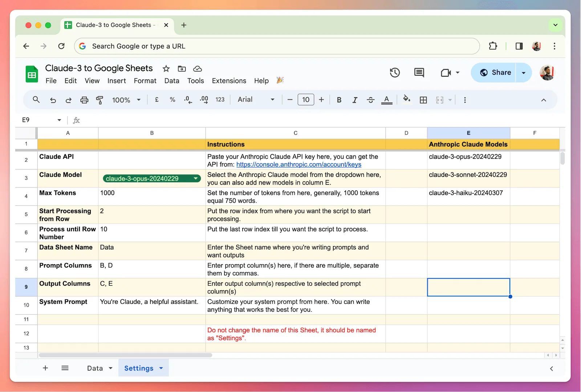
Task: Format as currency with pound icon
Action: (x=157, y=99)
